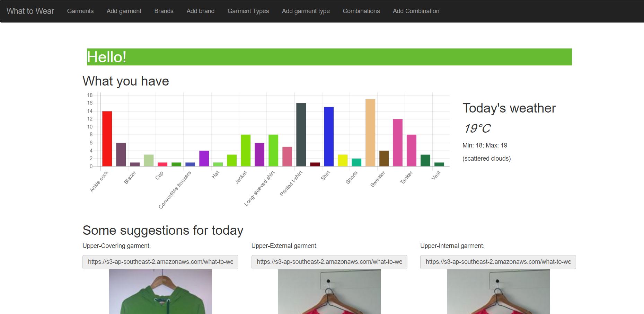
Task: Click the 'Cap' axis label
Action: coord(159,176)
